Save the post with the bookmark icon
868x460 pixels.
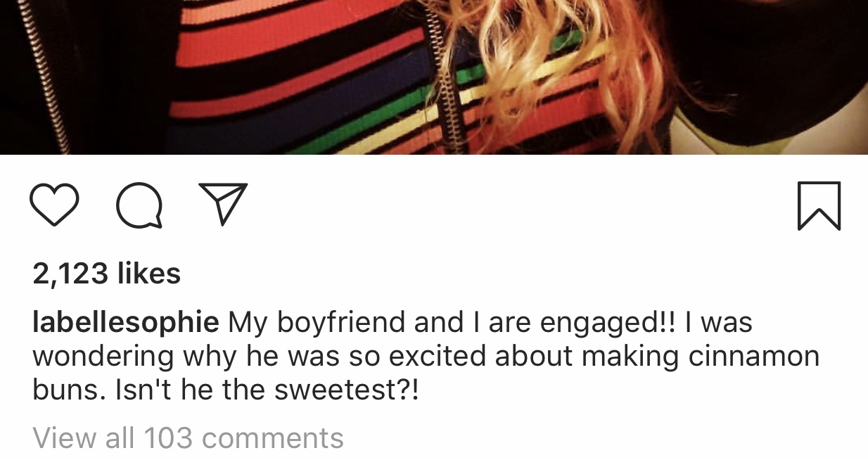(x=819, y=205)
